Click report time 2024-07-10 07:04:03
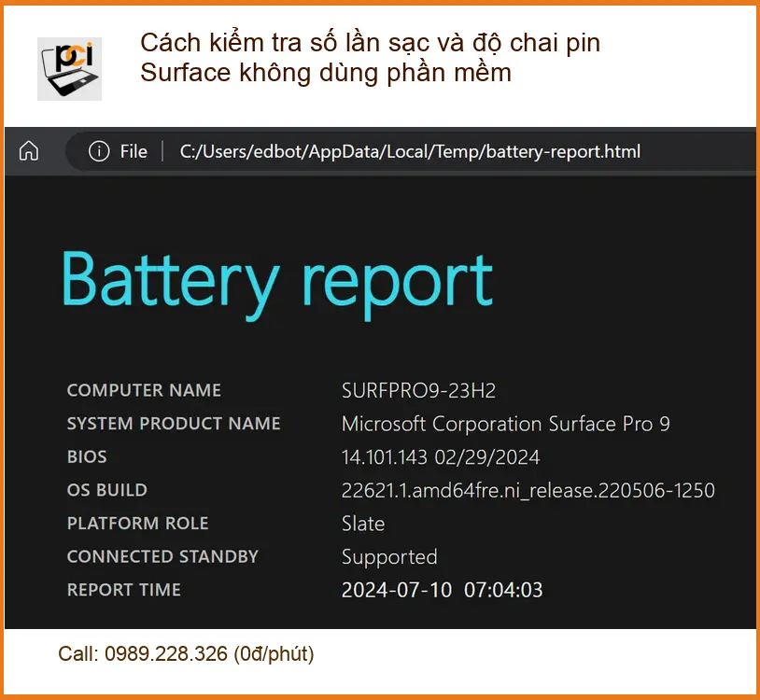The width and height of the screenshot is (760, 700). (442, 590)
